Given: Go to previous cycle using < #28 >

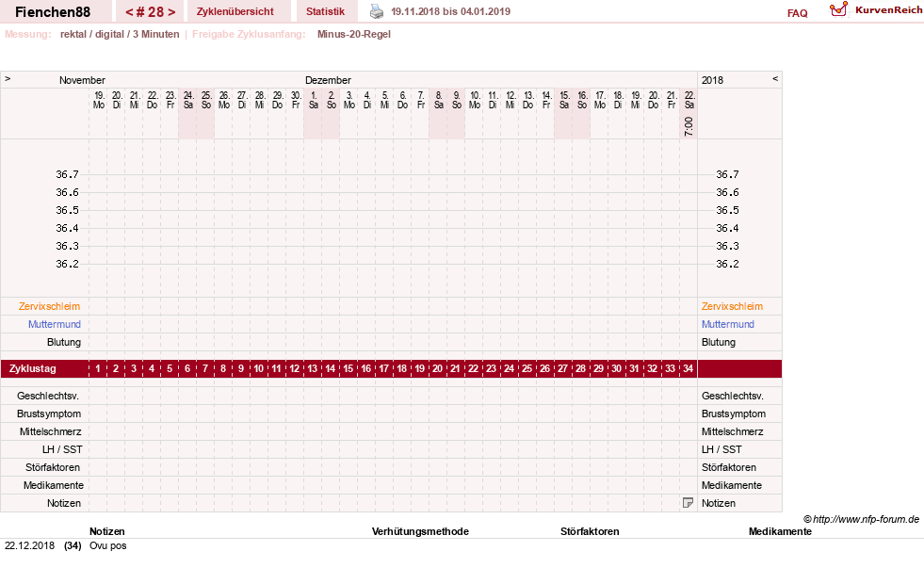Looking at the screenshot, I should 129,12.
